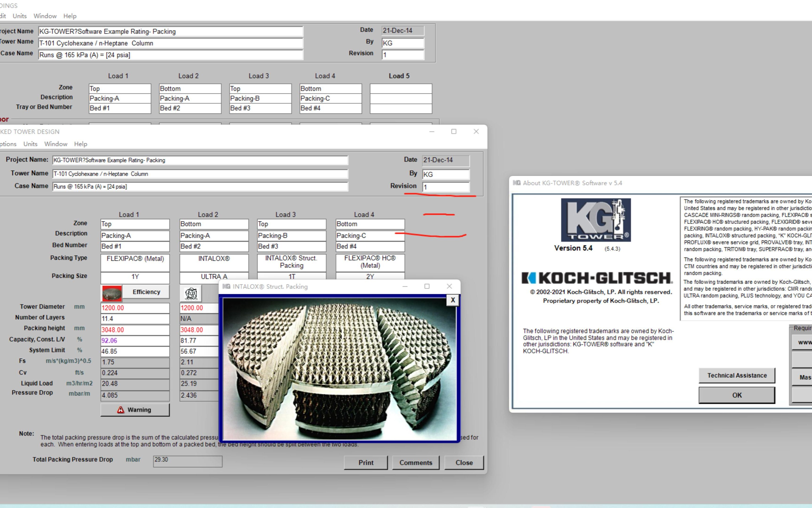Open Units menu in the background Loadings window
The image size is (812, 508).
pyautogui.click(x=20, y=16)
